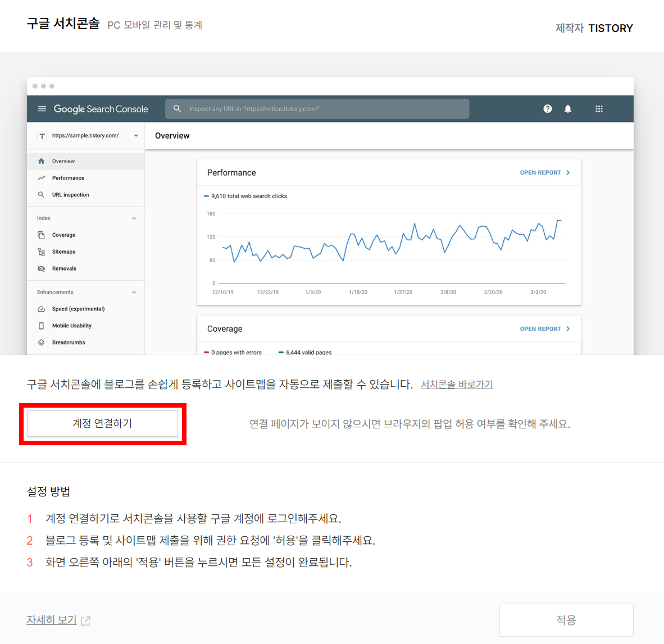664x644 pixels.
Task: Select URL inspection in the sidebar
Action: click(x=85, y=195)
